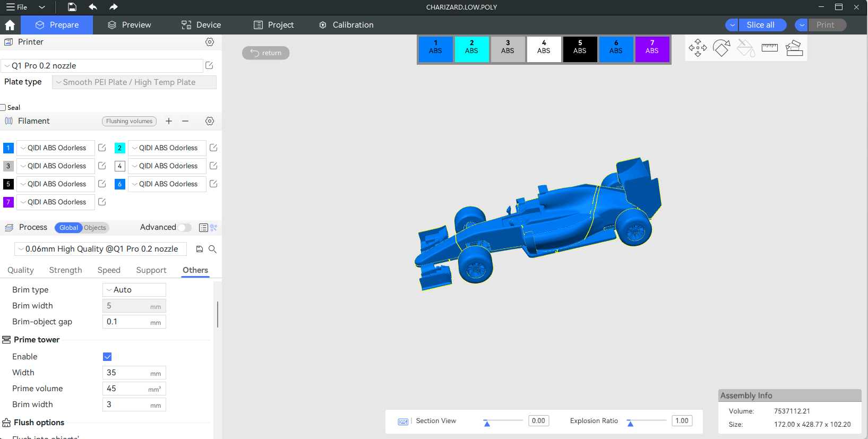This screenshot has width=868, height=439.
Task: Click the add filament plus icon
Action: [169, 121]
